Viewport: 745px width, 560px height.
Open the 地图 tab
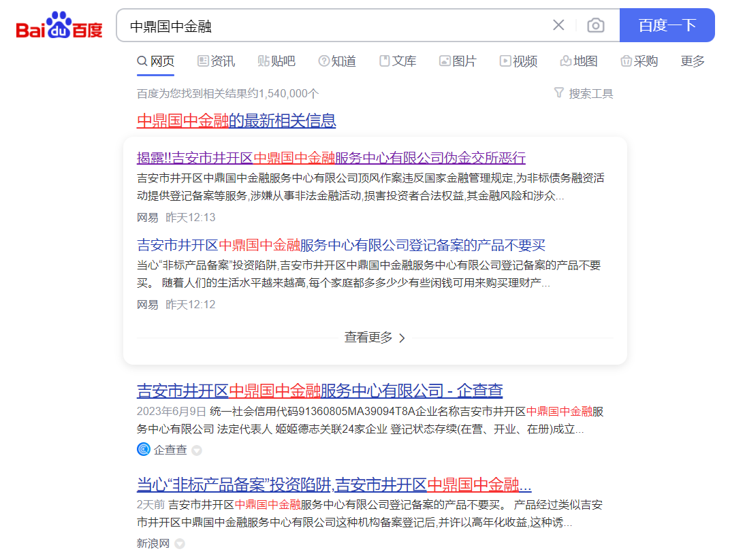coord(579,61)
